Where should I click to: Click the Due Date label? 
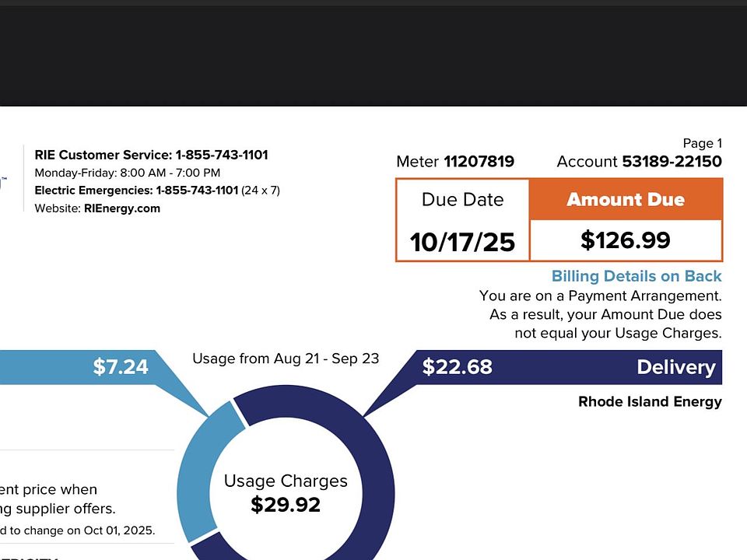(462, 200)
